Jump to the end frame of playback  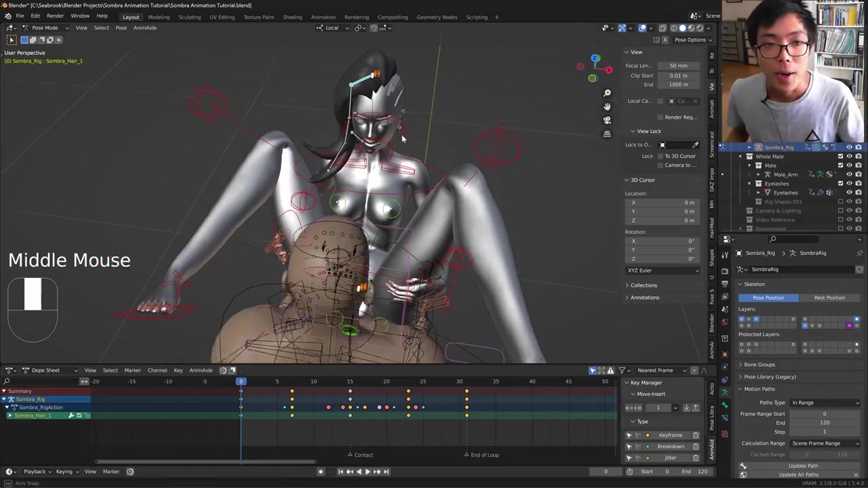386,472
